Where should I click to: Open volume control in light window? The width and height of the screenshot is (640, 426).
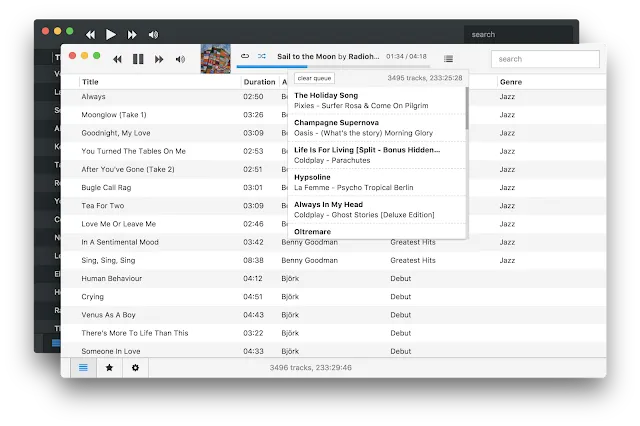click(180, 60)
